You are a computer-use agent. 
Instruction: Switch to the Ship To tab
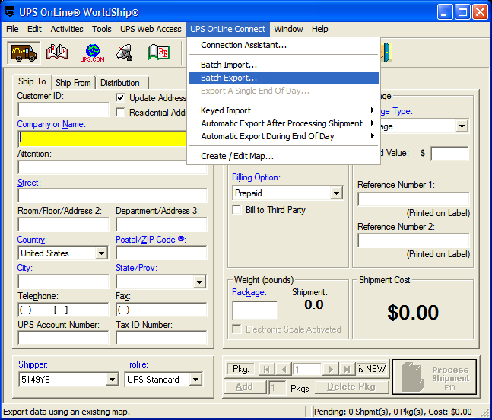[32, 81]
